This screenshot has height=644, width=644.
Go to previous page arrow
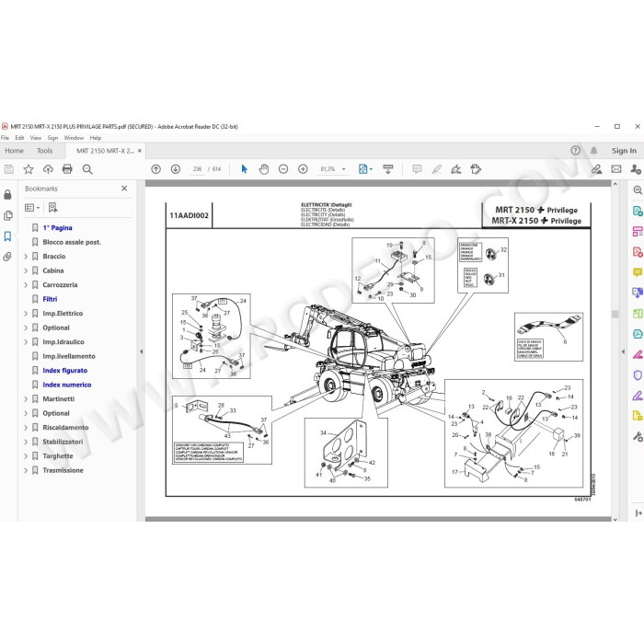156,169
